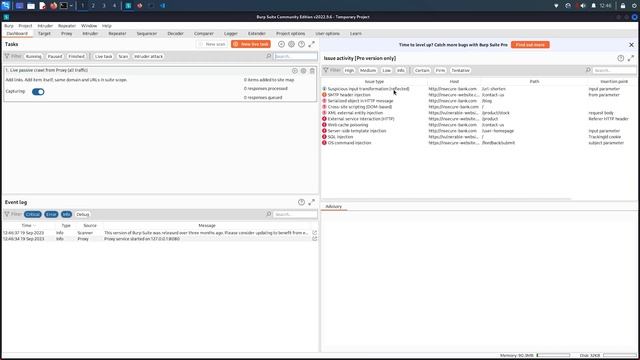Open the Help menu

(x=107, y=26)
